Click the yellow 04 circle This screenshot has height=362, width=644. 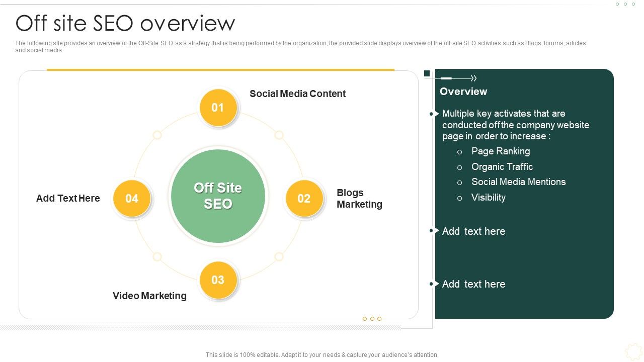point(132,199)
